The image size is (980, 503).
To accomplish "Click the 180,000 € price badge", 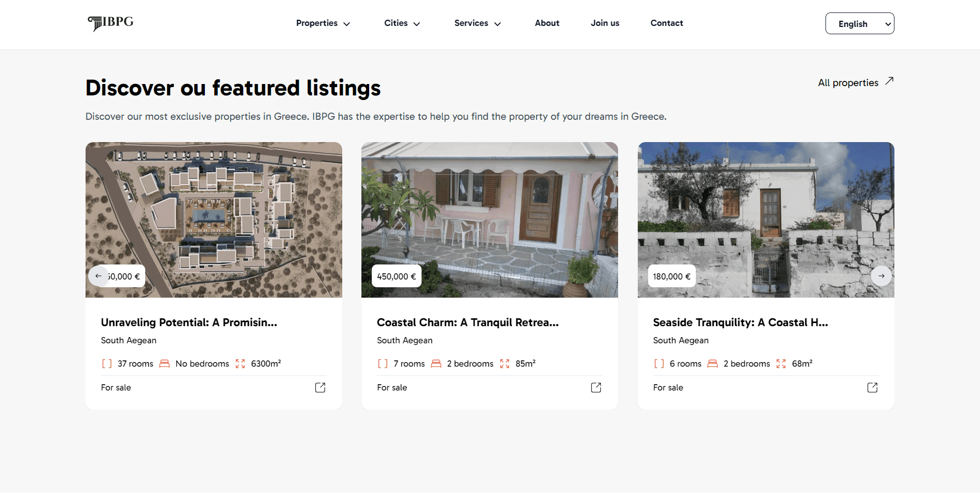I will click(x=671, y=276).
